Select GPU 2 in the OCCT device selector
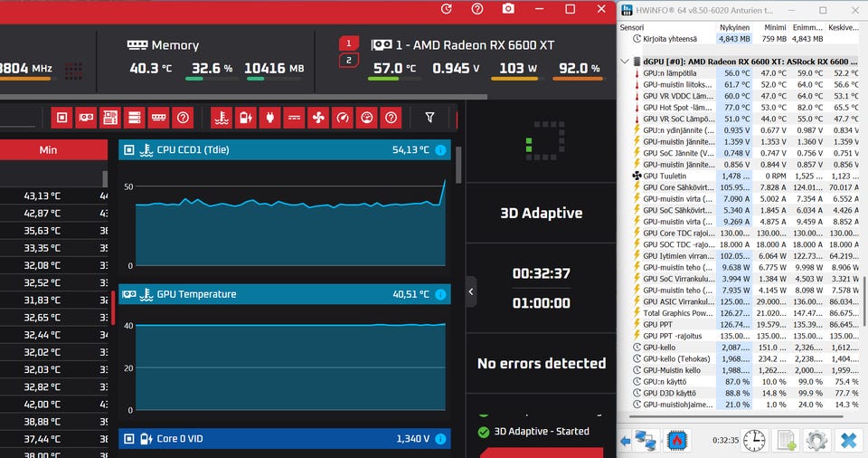This screenshot has height=458, width=868. click(349, 61)
